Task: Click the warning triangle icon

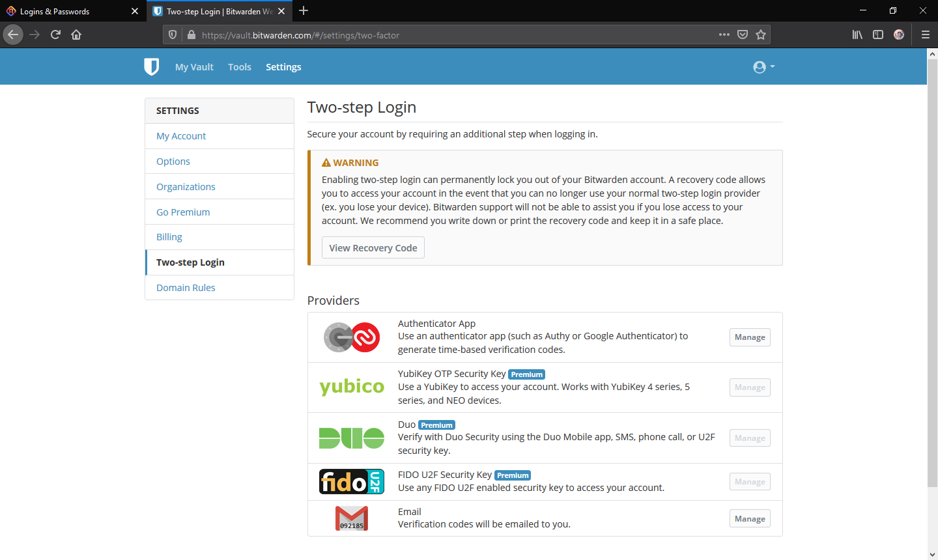Action: click(326, 163)
